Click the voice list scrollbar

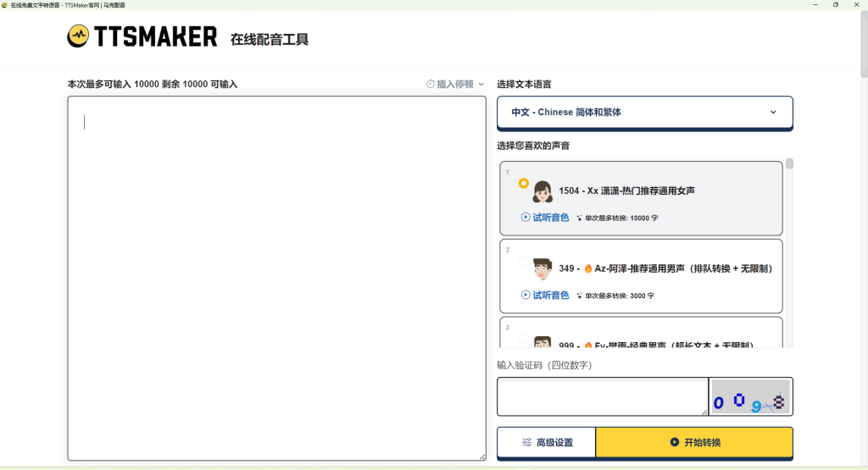789,163
